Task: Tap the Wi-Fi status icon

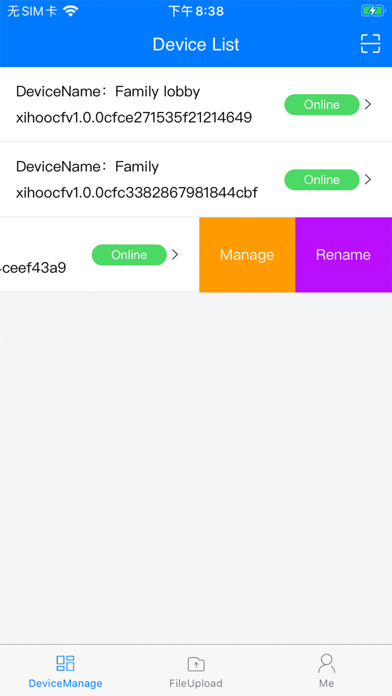Action: click(70, 11)
